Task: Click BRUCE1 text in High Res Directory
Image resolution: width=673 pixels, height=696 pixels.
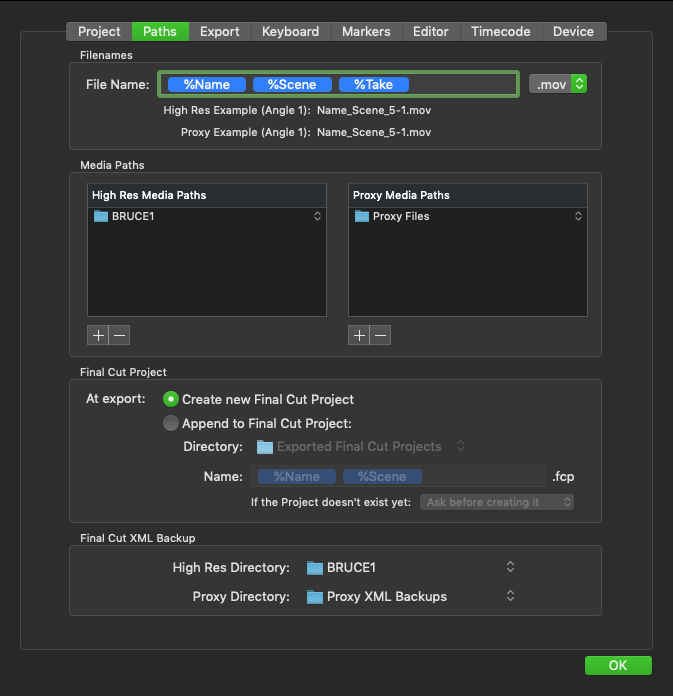Action: (351, 568)
